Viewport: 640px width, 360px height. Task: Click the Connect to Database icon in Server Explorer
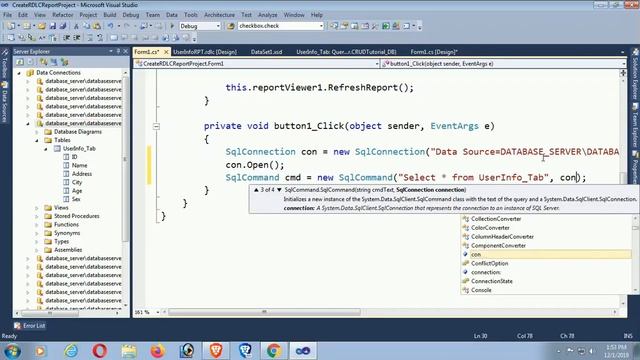click(x=44, y=62)
